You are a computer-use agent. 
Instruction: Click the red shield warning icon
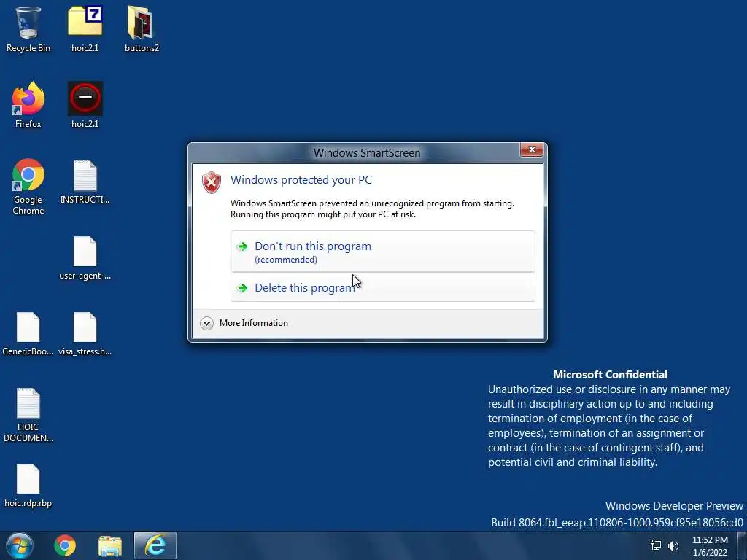(212, 182)
